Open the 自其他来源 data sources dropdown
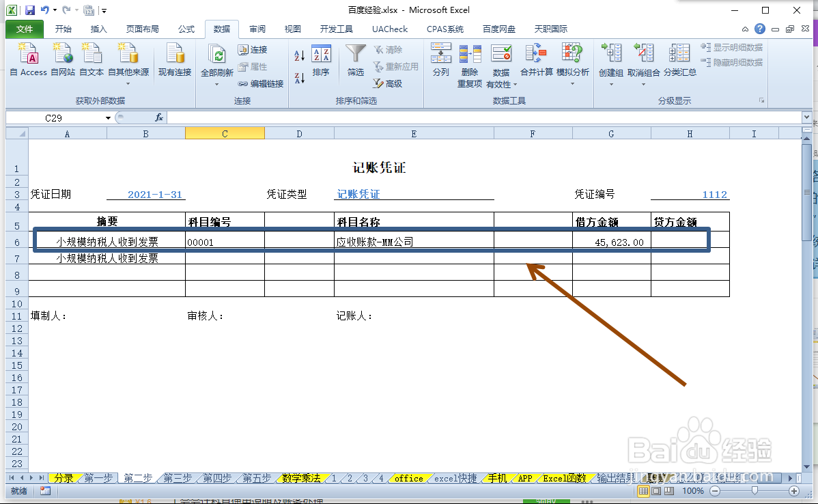This screenshot has height=504, width=818. 128,64
